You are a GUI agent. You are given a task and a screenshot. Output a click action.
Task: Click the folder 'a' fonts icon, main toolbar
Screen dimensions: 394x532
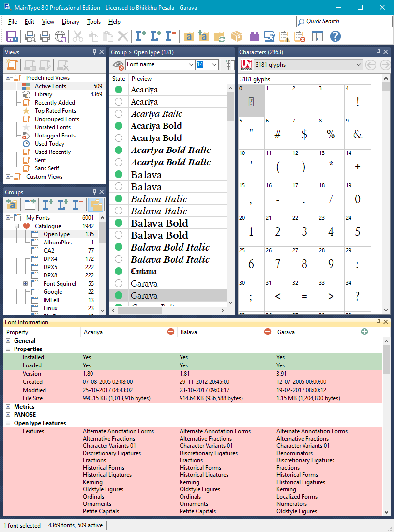click(x=188, y=36)
